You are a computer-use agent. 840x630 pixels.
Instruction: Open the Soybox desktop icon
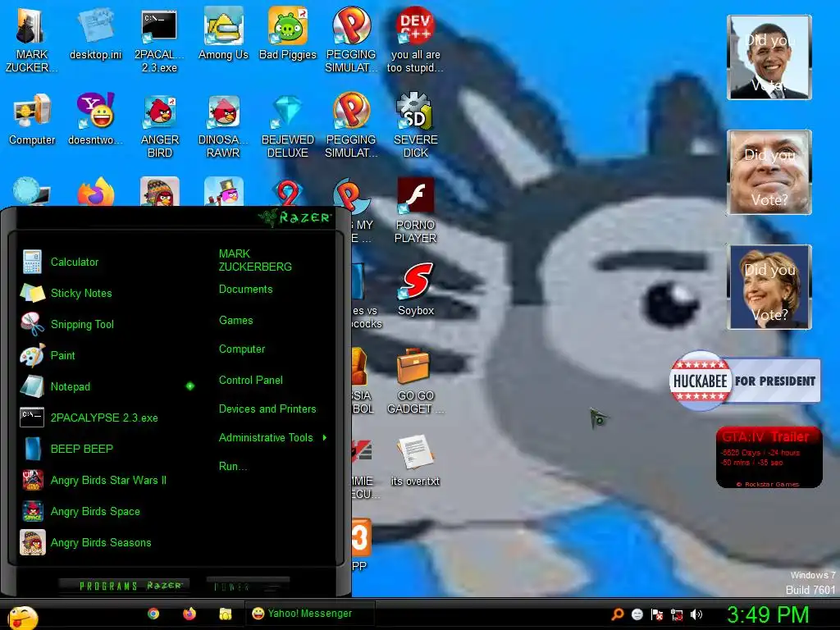[x=416, y=290]
